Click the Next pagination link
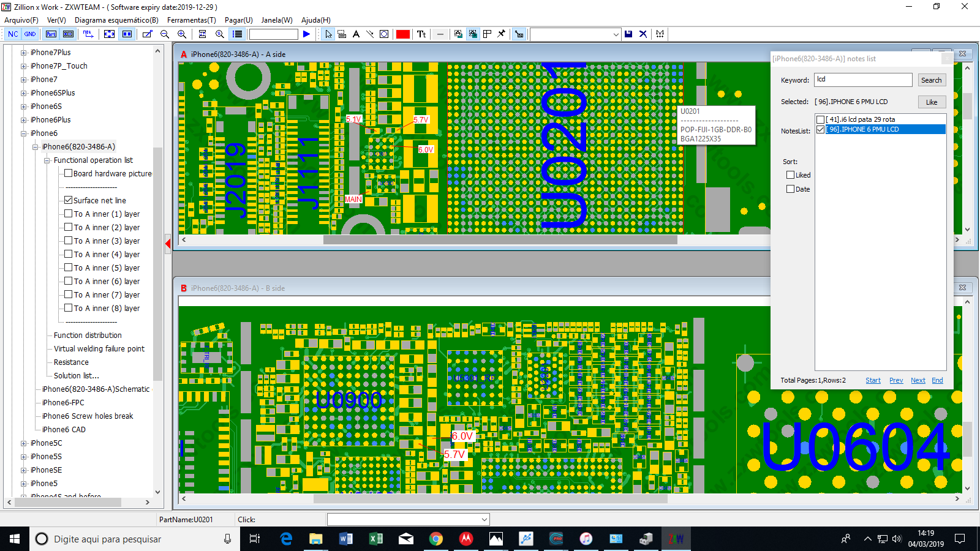This screenshot has height=551, width=980. coord(918,380)
